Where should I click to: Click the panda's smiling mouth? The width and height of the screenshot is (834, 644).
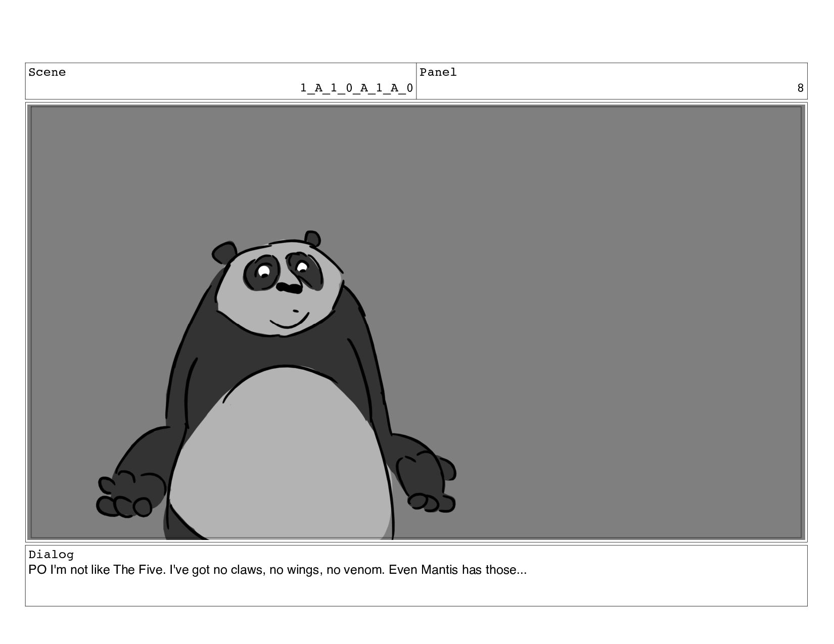click(x=290, y=320)
